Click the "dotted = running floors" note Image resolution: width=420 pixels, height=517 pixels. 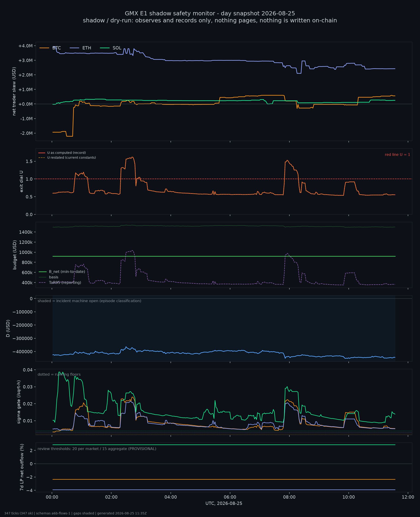point(59,375)
